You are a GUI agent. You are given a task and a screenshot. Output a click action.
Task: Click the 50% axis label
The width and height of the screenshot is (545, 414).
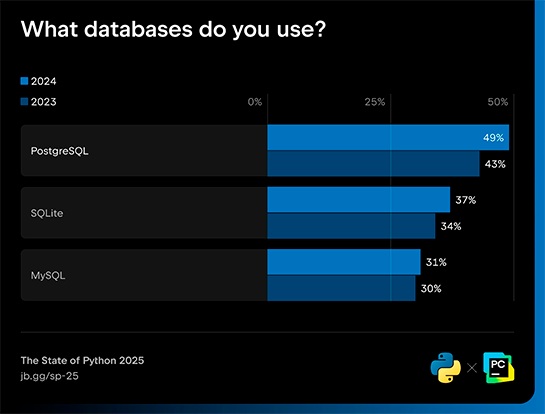498,102
